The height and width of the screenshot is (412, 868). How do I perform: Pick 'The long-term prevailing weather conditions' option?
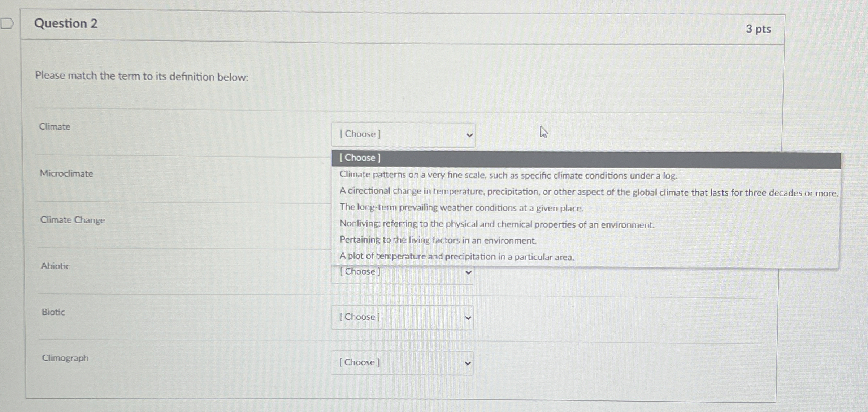point(461,208)
